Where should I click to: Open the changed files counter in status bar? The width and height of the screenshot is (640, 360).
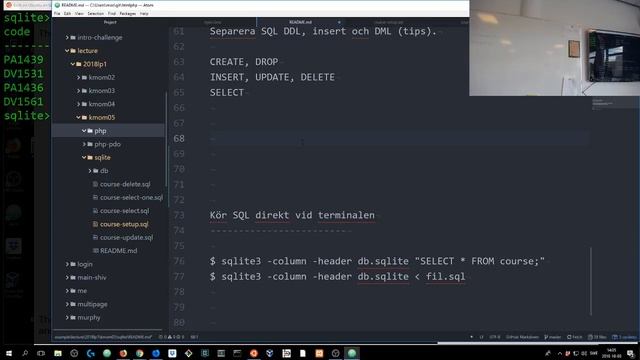(x=597, y=337)
